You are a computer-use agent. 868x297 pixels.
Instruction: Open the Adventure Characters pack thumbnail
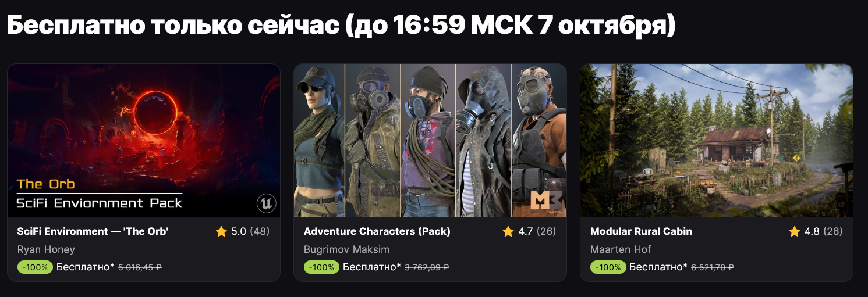[x=430, y=140]
